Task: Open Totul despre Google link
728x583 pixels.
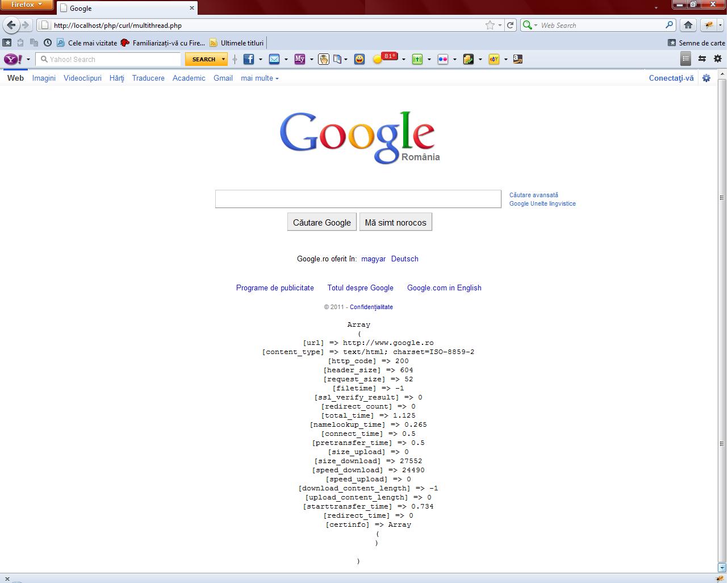Action: pos(361,288)
